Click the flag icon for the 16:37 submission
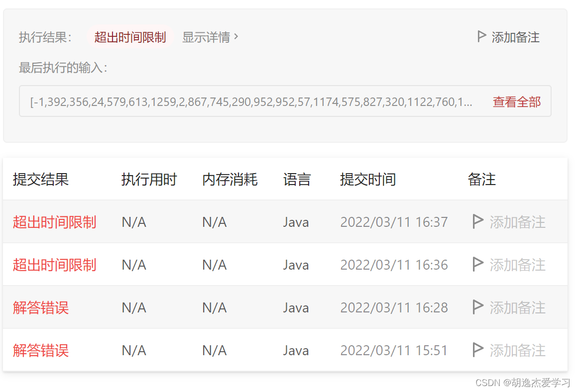This screenshot has width=577, height=392. click(477, 222)
